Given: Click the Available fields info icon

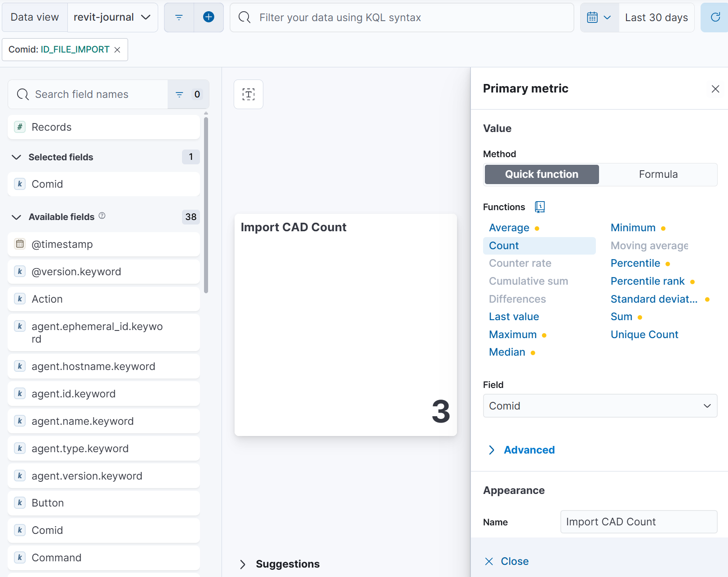Looking at the screenshot, I should [x=102, y=216].
